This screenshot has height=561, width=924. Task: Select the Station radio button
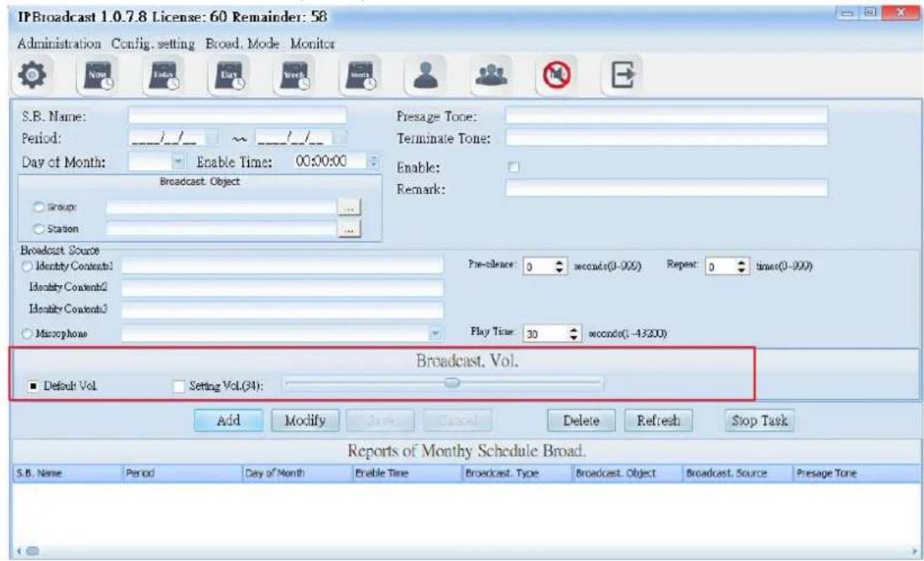(x=39, y=229)
